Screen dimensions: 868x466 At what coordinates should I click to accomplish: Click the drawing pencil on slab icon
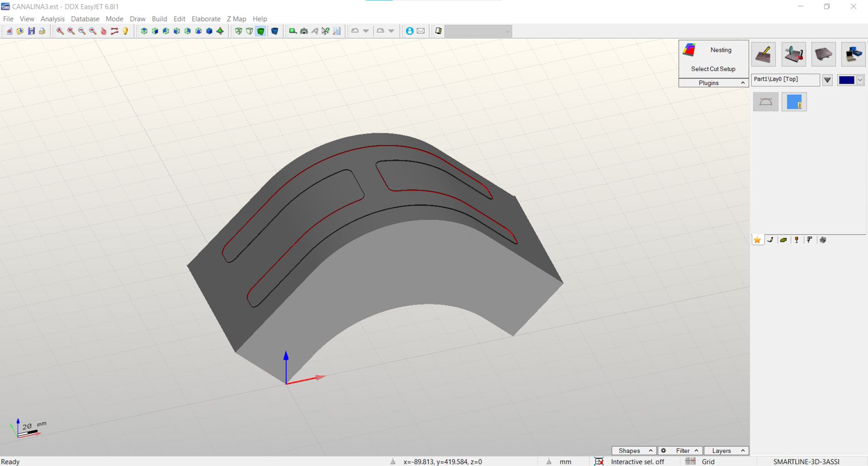point(764,55)
